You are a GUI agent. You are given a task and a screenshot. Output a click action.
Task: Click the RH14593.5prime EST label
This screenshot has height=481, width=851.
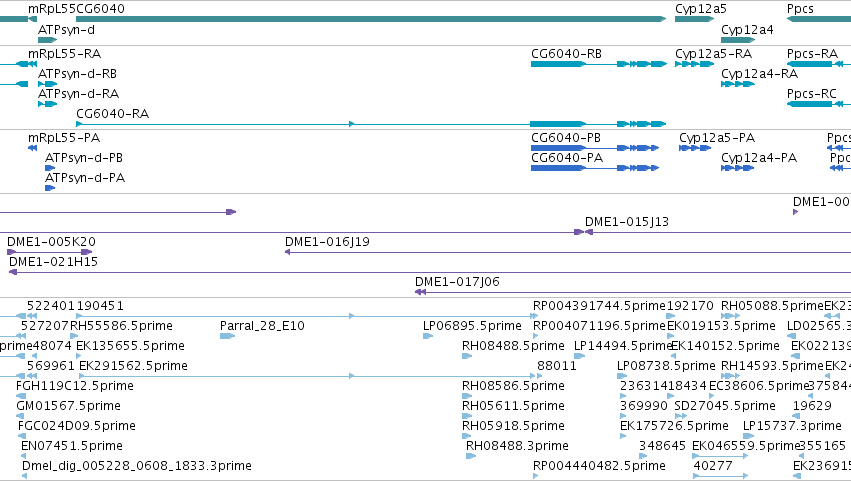point(772,366)
